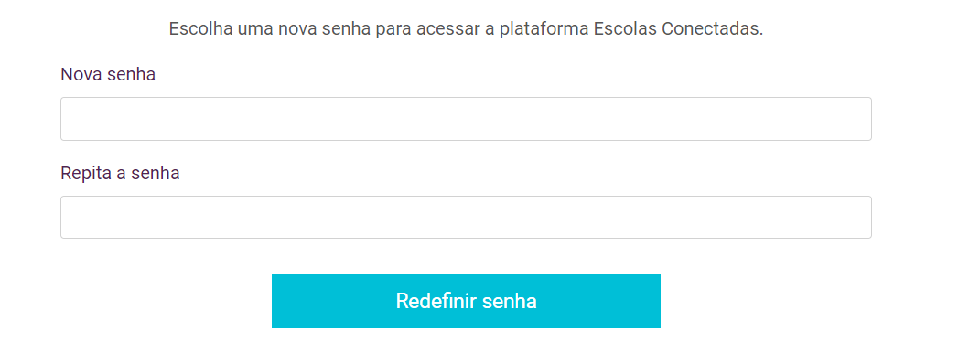The height and width of the screenshot is (353, 980).
Task: Select the first password text box
Action: click(x=466, y=119)
